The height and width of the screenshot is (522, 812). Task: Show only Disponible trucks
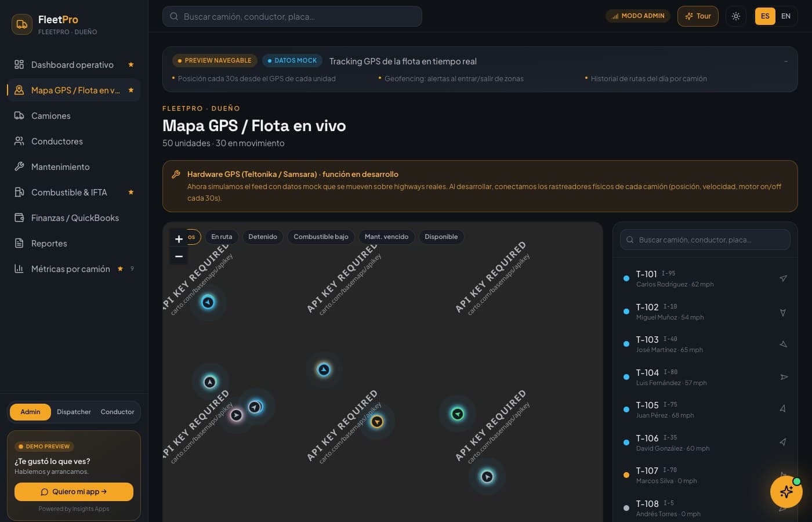click(441, 237)
